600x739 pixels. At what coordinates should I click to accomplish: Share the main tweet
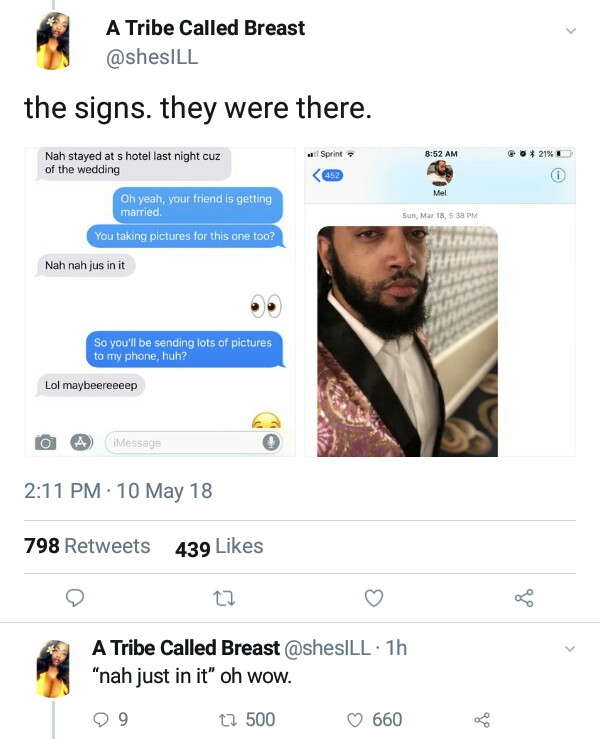524,598
